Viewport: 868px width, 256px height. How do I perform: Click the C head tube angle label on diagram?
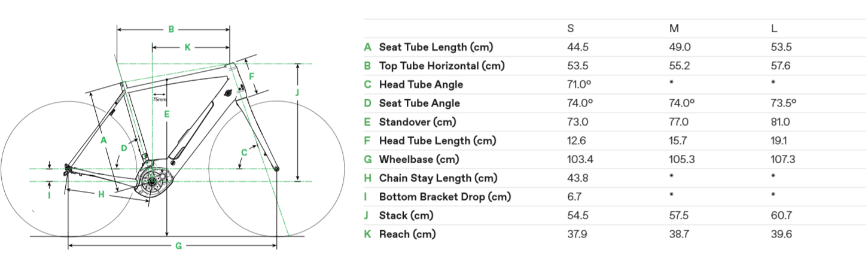pos(243,153)
